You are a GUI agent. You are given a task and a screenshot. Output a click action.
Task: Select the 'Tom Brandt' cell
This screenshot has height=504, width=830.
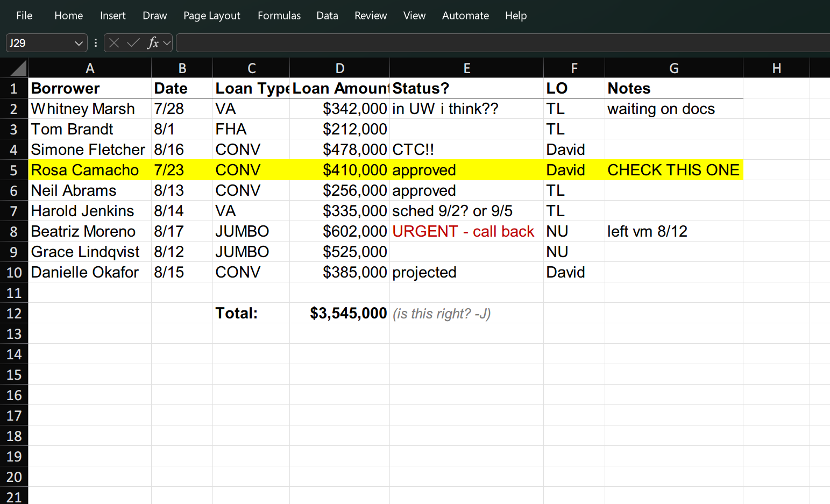tap(90, 129)
